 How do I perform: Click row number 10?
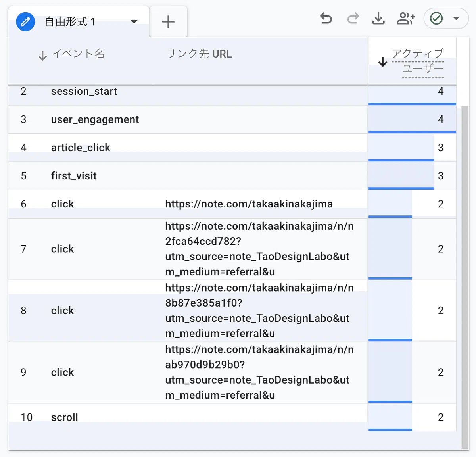(x=27, y=417)
